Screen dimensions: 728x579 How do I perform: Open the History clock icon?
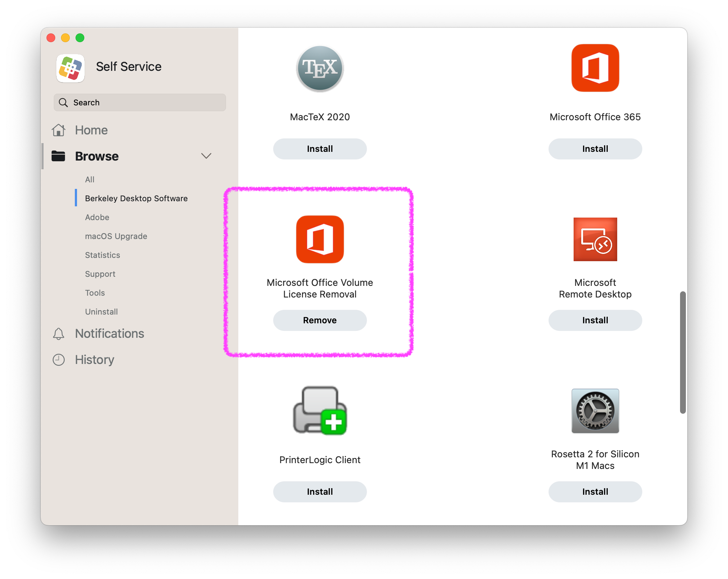coord(58,360)
